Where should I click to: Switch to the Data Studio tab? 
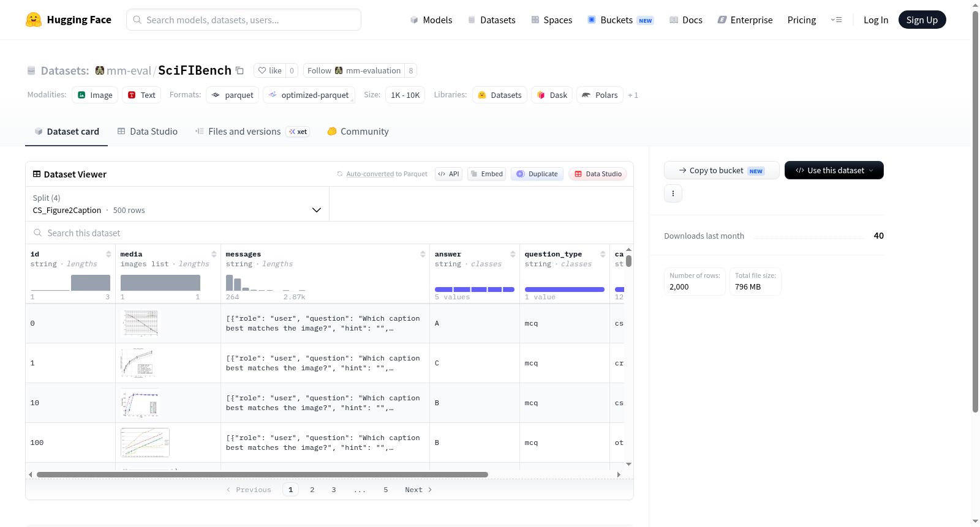click(148, 132)
